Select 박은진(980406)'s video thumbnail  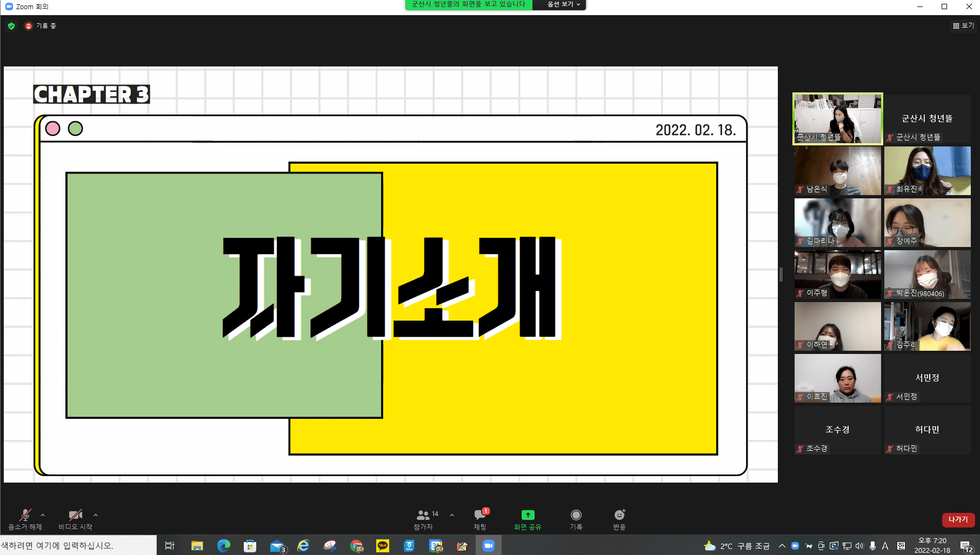(928, 275)
